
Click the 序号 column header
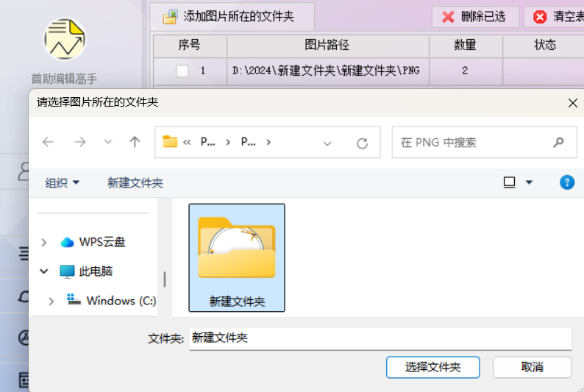click(x=190, y=46)
